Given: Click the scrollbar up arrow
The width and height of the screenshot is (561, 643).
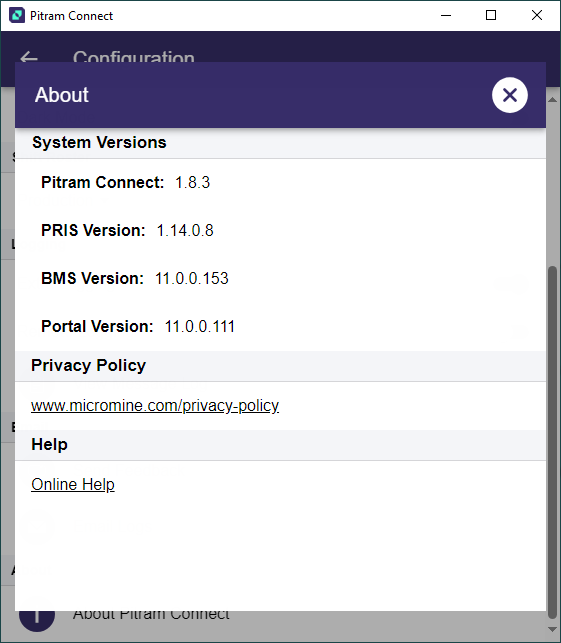Looking at the screenshot, I should click(x=552, y=100).
